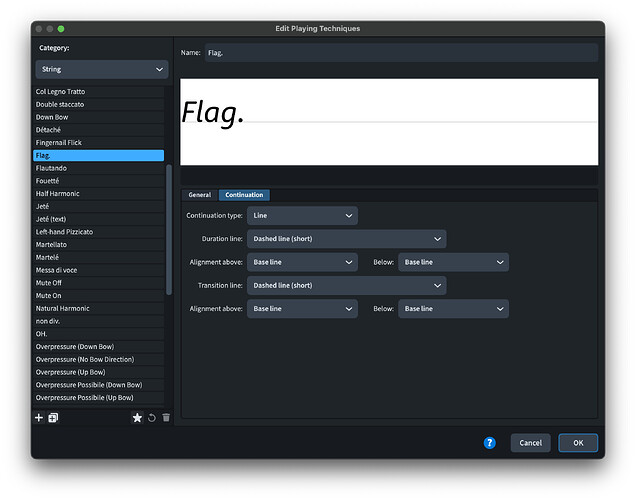Select Col Legno Tratto in list
The image size is (636, 500).
(99, 92)
